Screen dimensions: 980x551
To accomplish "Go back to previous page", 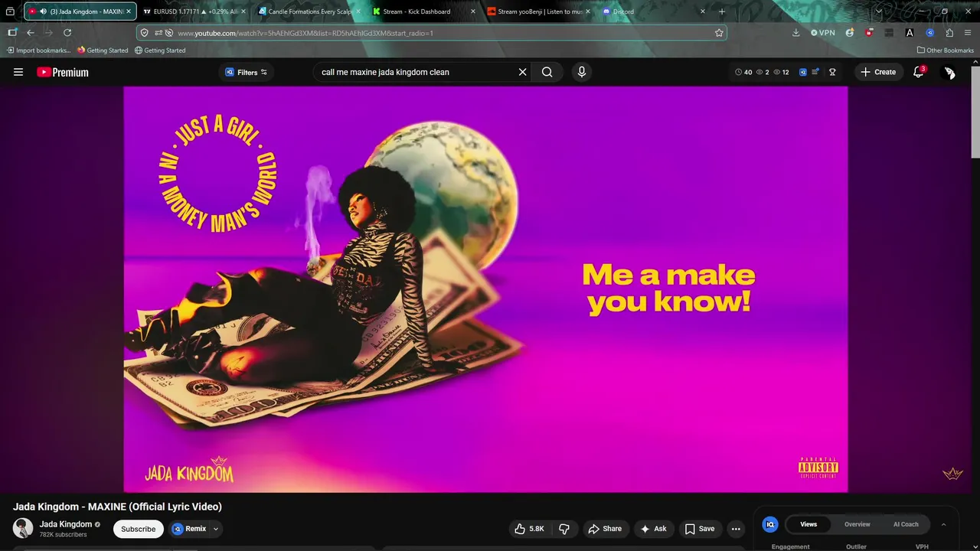I will (31, 33).
